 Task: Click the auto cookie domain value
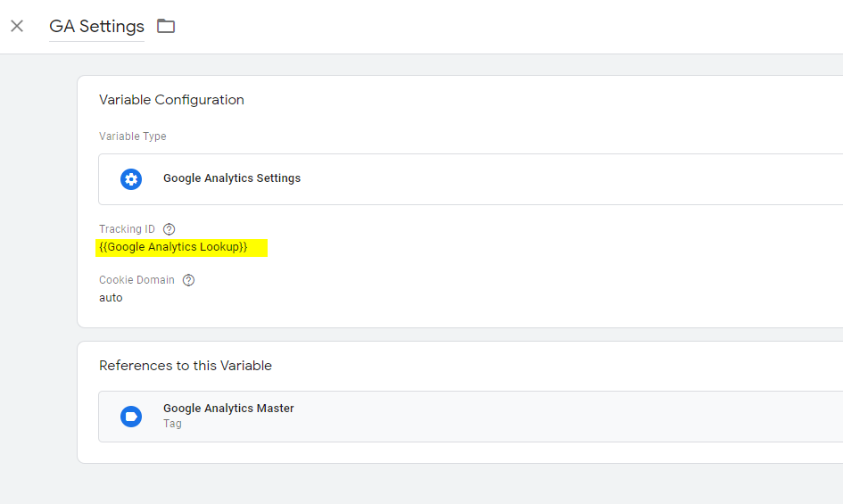pos(111,298)
